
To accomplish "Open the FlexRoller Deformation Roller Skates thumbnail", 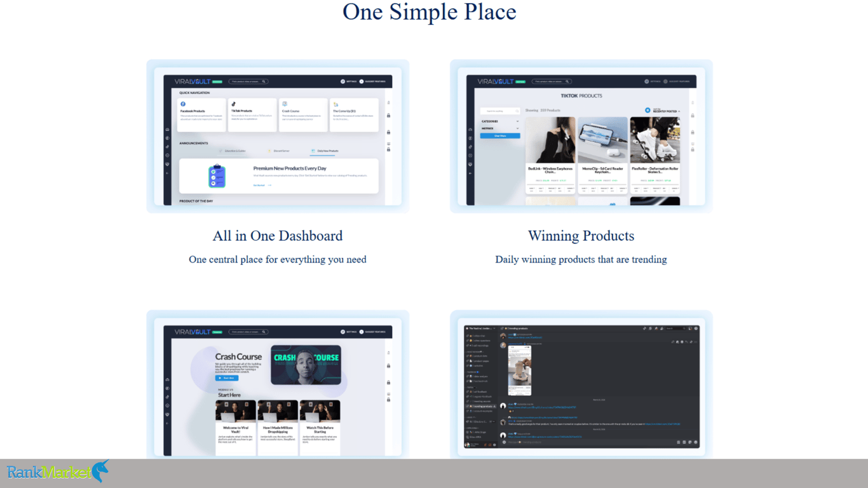I will click(655, 140).
